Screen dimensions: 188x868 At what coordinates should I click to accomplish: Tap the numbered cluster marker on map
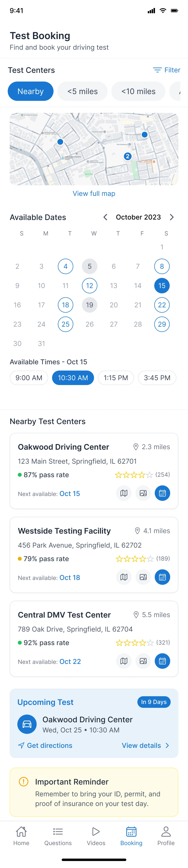click(127, 156)
